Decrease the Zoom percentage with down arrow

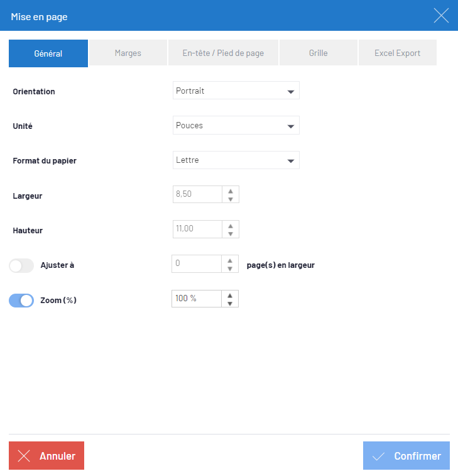point(230,303)
